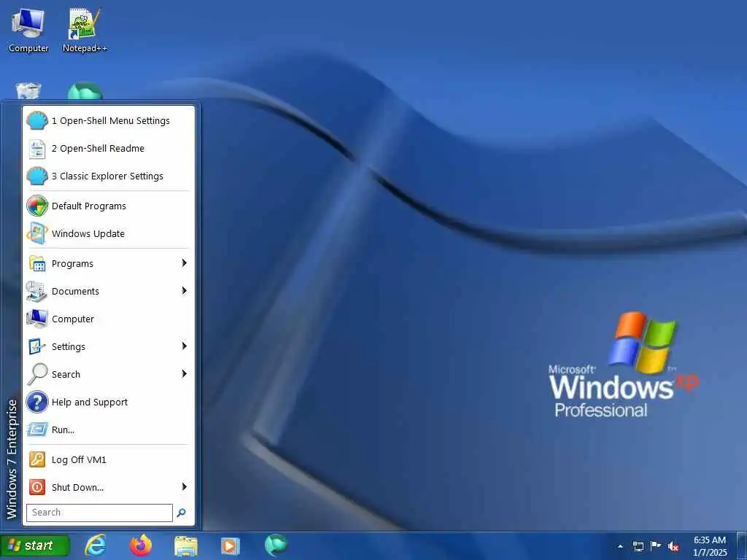747x560 pixels.
Task: Open Open-Shell Menu Settings entry
Action: coord(109,121)
